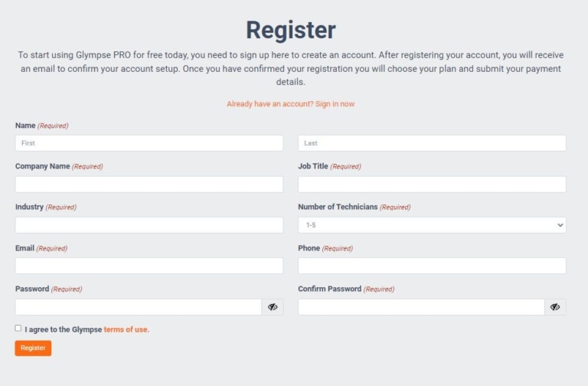Click the 'I agree to the Glympse' label
Image resolution: width=588 pixels, height=386 pixels.
63,329
